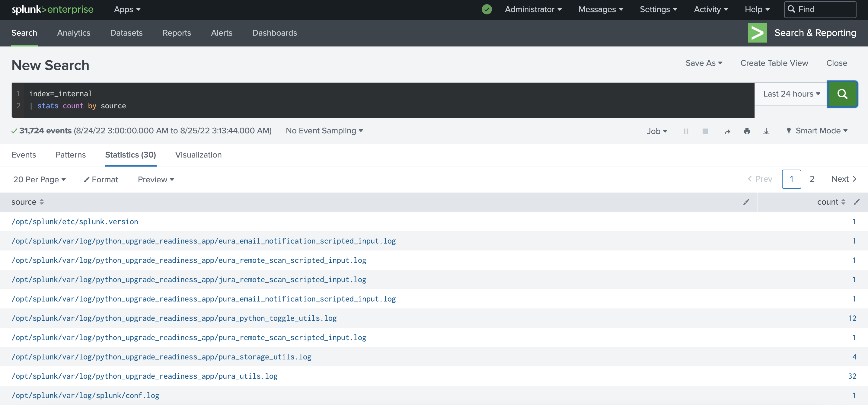Viewport: 868px width, 405px height.
Task: Open the Messages menu
Action: (x=601, y=9)
